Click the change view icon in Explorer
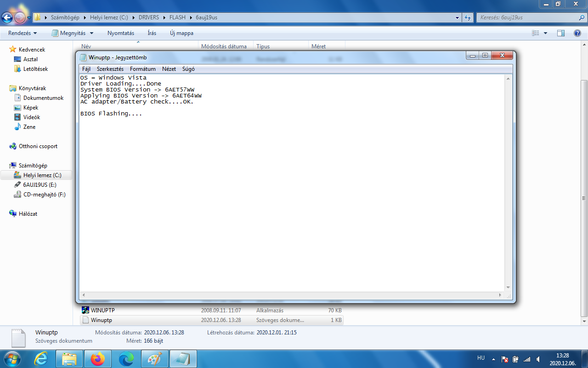Screen dimensions: 588x368 535,33
